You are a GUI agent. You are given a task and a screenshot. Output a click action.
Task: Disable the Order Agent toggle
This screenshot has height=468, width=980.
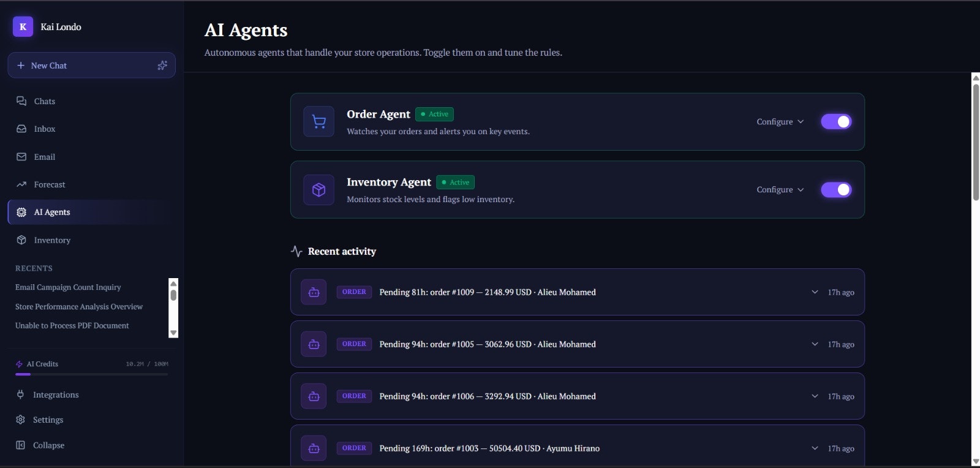(836, 122)
